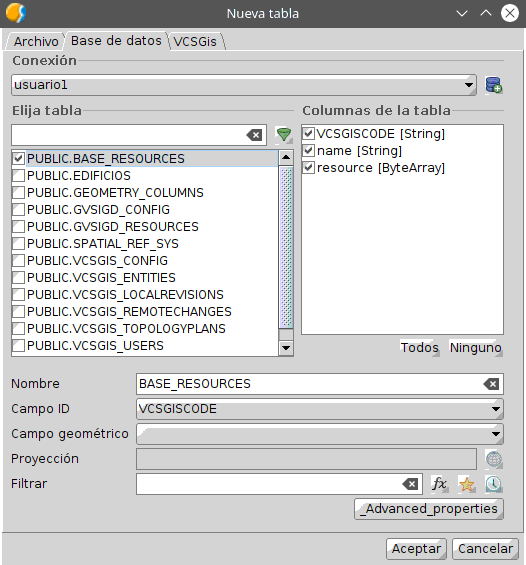Add a new database connection
The height and width of the screenshot is (565, 526).
(493, 85)
